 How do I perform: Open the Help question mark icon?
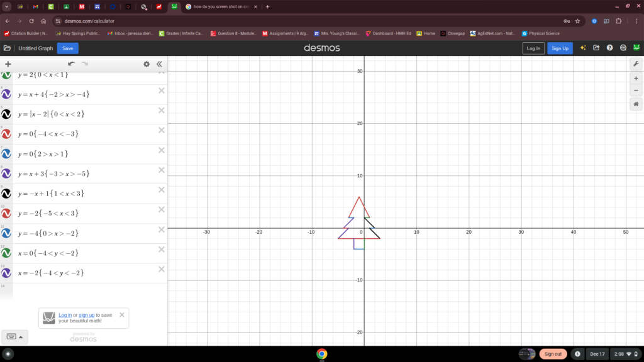609,48
